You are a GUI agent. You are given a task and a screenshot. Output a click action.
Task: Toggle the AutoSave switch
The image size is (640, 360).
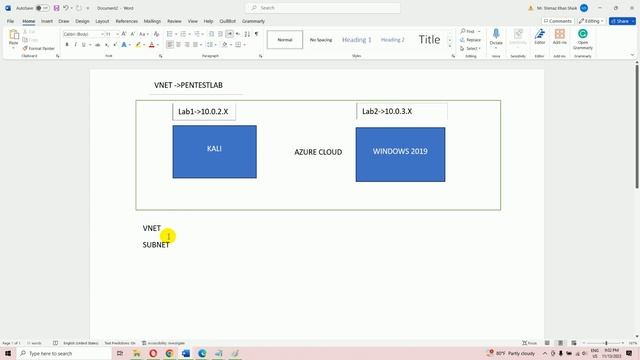[x=42, y=8]
